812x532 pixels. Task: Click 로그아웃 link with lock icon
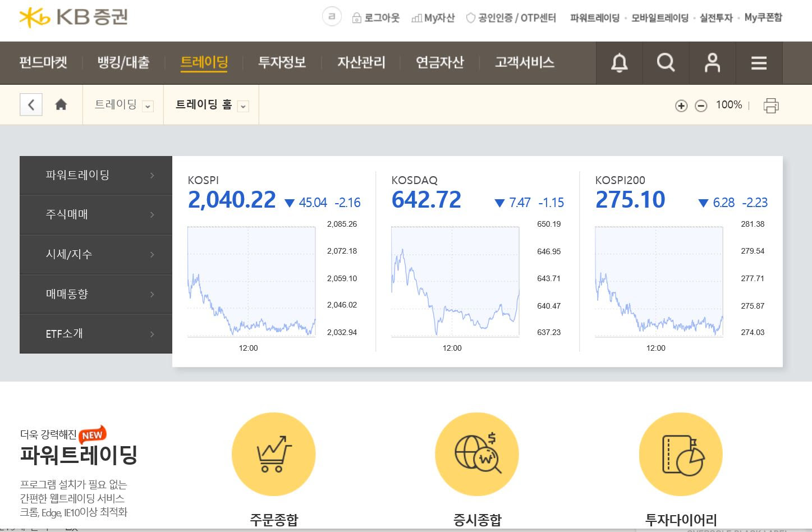point(375,18)
